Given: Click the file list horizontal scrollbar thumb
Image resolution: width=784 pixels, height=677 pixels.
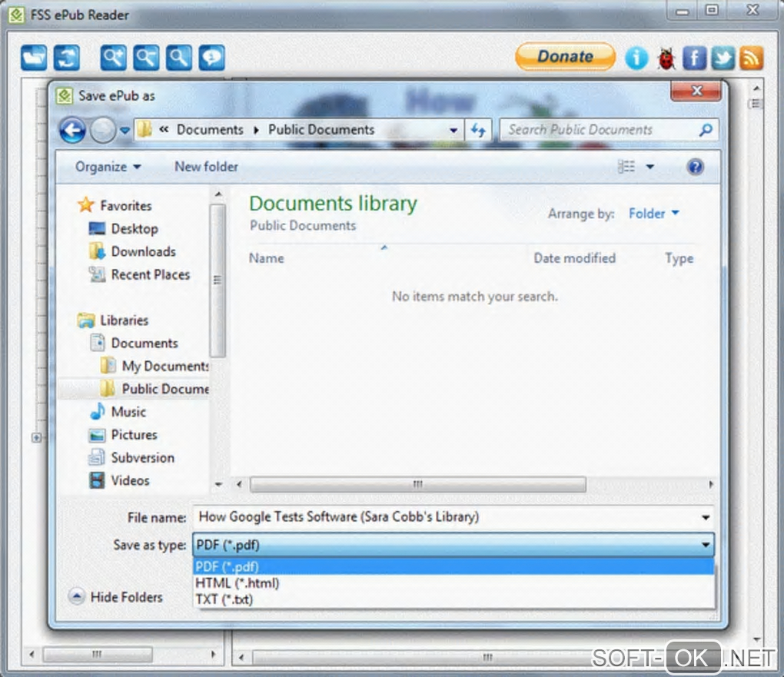Looking at the screenshot, I should (417, 484).
